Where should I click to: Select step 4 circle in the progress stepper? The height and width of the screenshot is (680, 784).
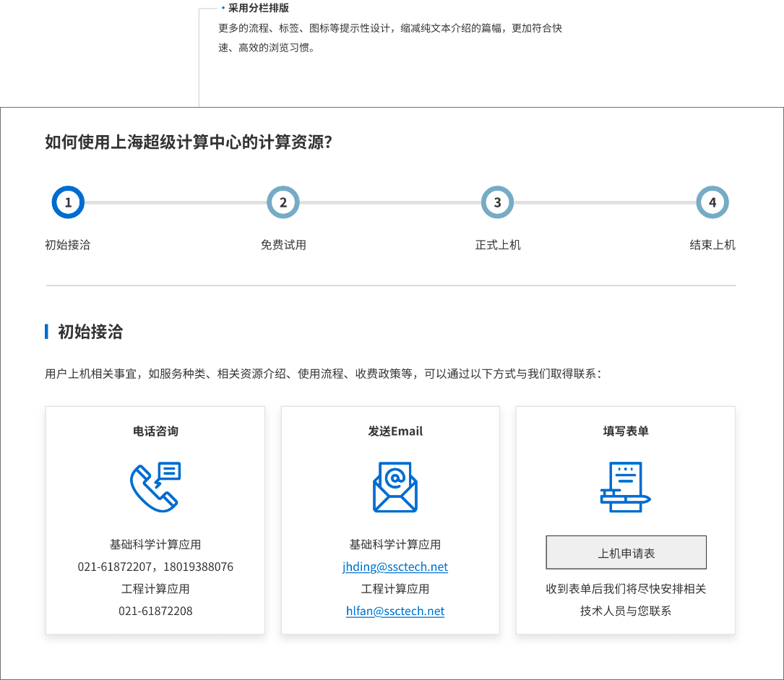tap(712, 202)
